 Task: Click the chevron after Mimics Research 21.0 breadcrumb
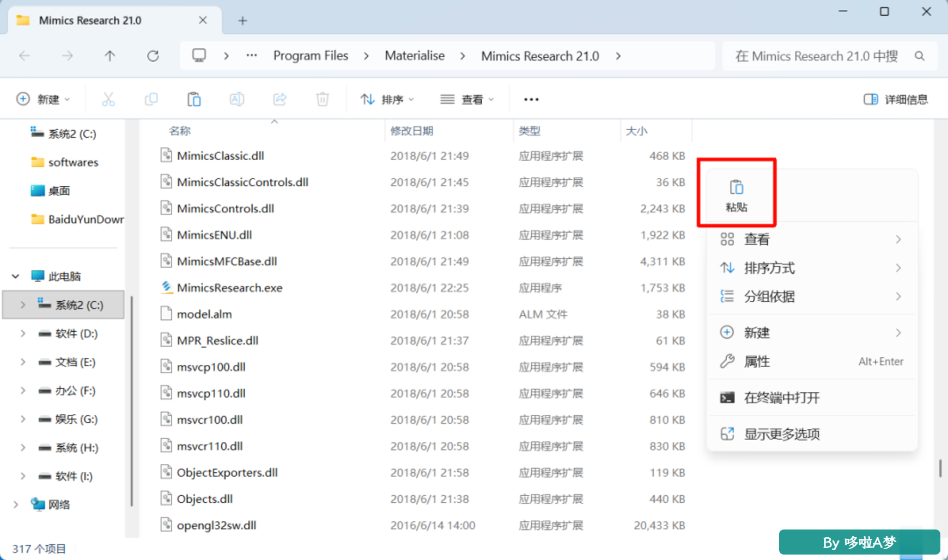(618, 56)
